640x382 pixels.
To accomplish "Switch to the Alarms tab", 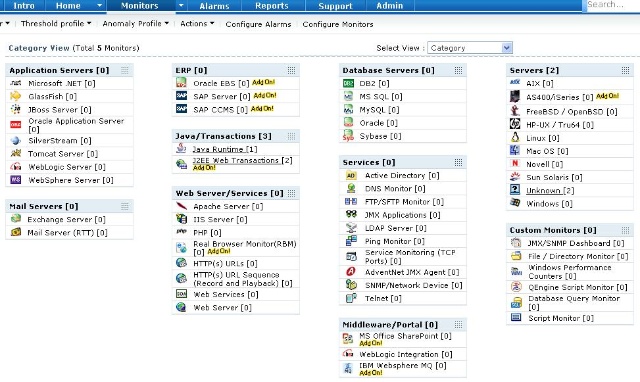I will click(x=214, y=6).
